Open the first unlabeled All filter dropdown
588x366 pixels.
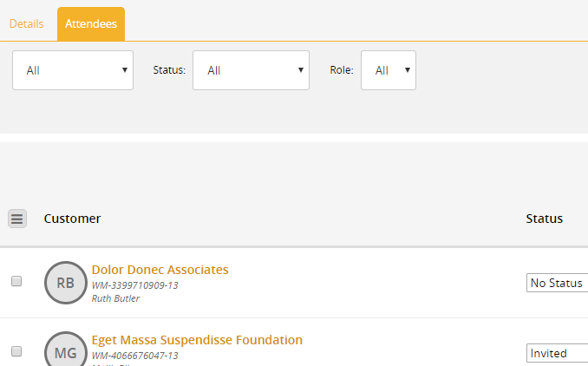click(73, 70)
